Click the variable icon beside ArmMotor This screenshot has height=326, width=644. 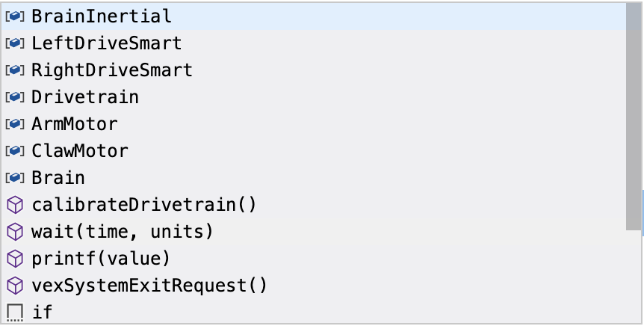(x=15, y=123)
